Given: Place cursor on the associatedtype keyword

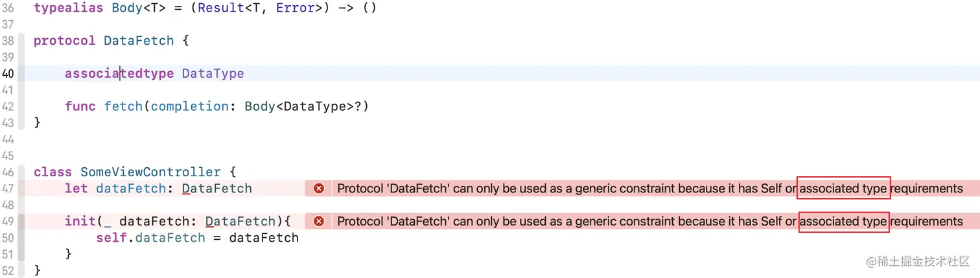Looking at the screenshot, I should click(119, 74).
